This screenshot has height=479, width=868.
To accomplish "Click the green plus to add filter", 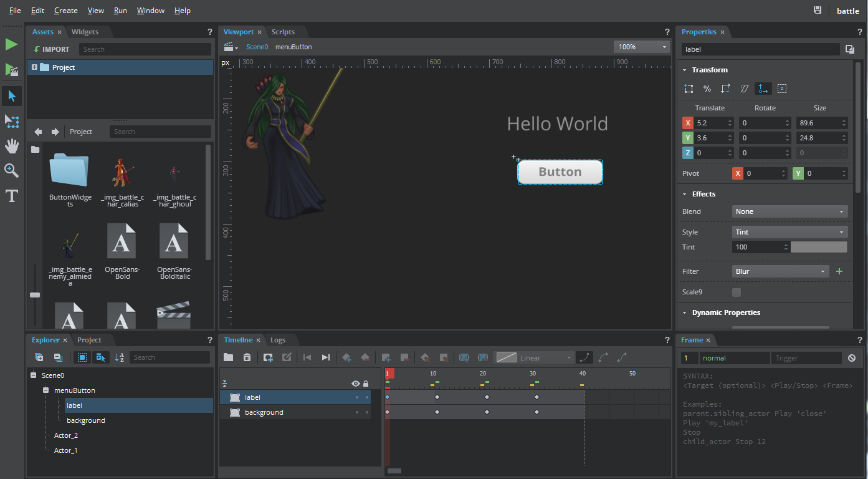I will (x=839, y=271).
